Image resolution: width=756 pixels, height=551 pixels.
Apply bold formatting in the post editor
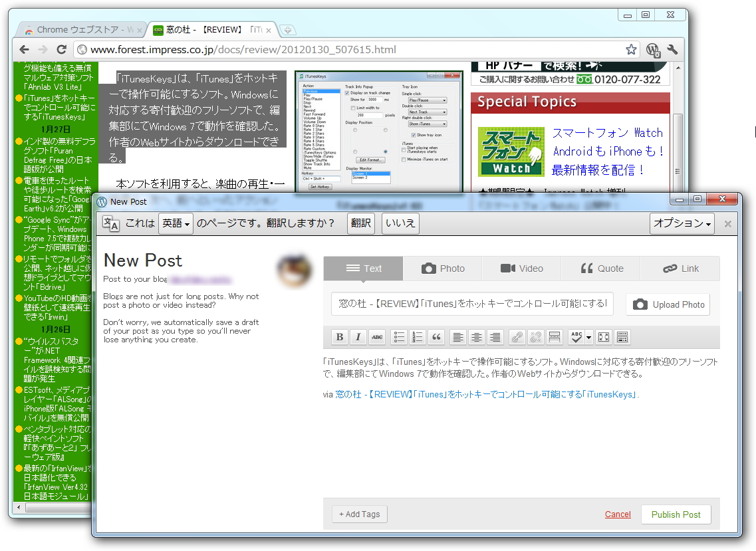pyautogui.click(x=339, y=337)
